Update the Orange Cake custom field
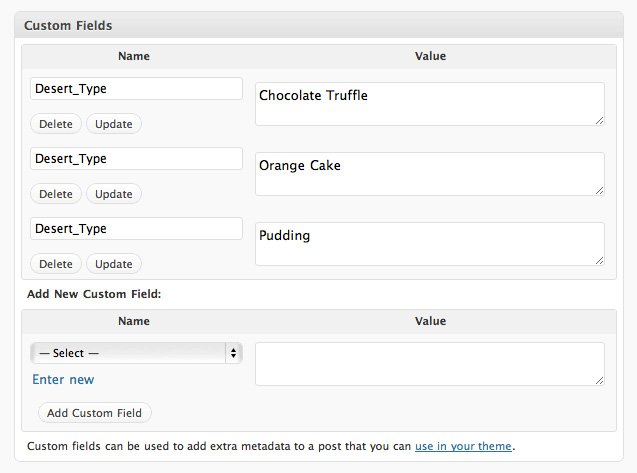This screenshot has height=473, width=637. click(113, 194)
